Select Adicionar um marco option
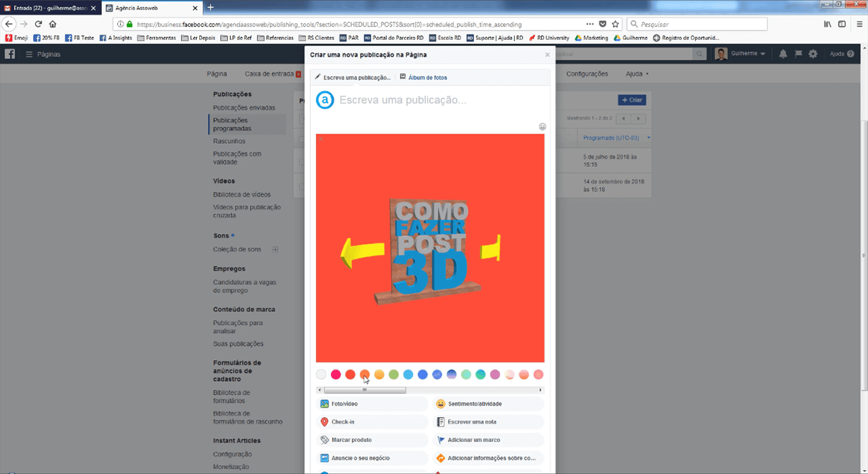The height and width of the screenshot is (474, 868). coord(473,440)
